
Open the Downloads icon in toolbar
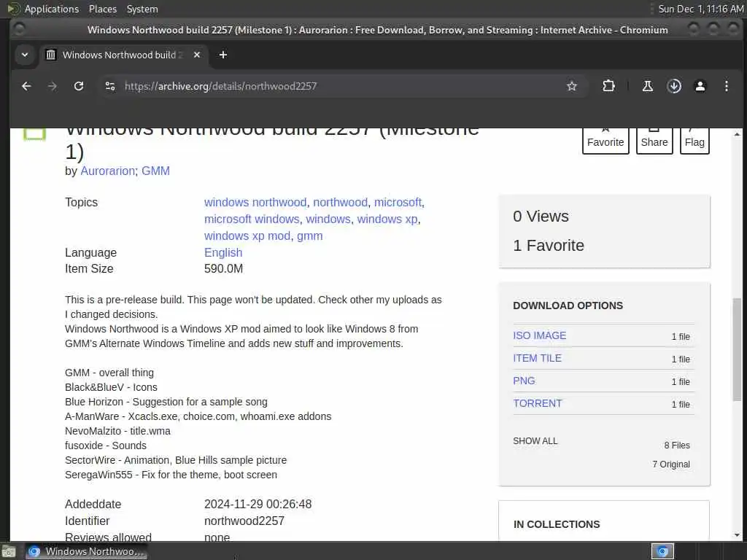pos(673,86)
